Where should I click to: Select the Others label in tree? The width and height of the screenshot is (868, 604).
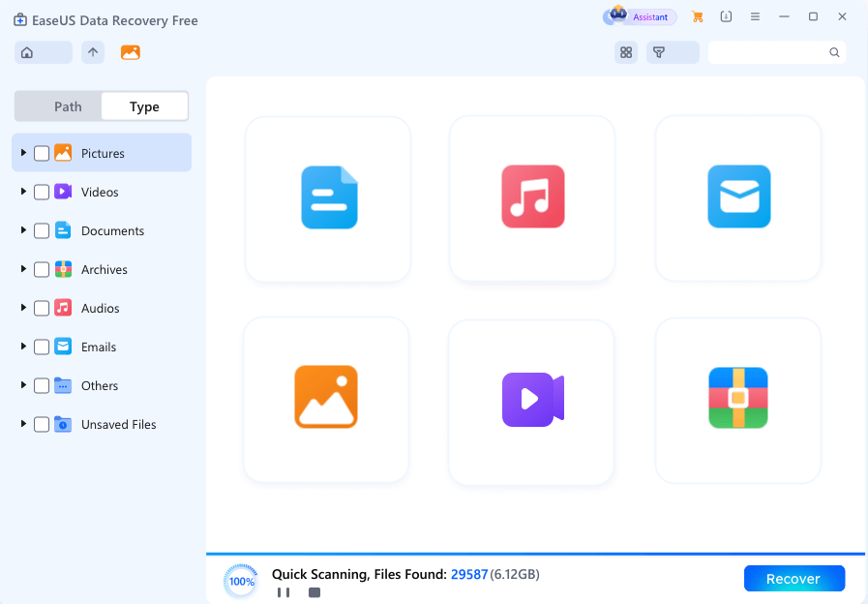pos(100,386)
